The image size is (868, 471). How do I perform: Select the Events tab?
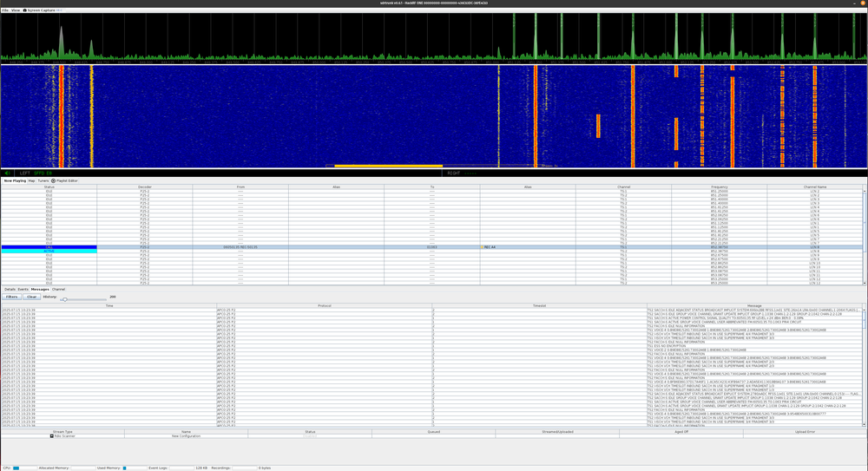click(23, 289)
